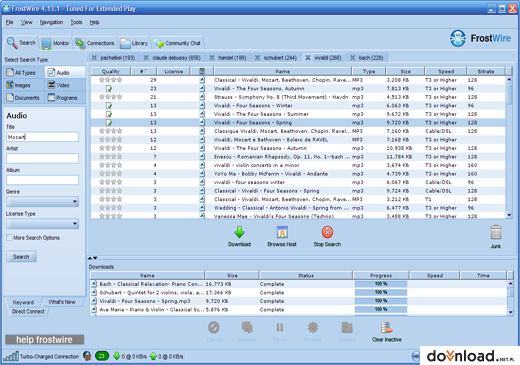Click the Clear Inactive downloads icon
Image resolution: width=520 pixels, height=365 pixels.
[x=387, y=327]
